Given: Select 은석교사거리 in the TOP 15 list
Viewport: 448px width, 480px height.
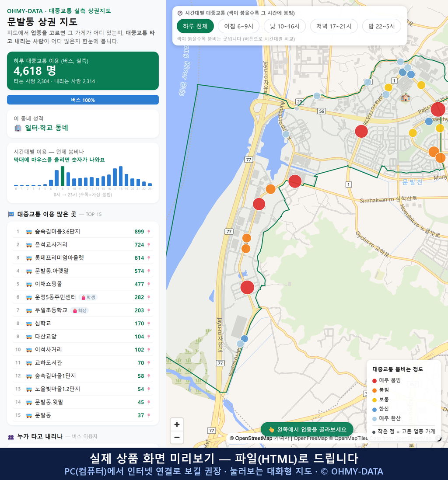Looking at the screenshot, I should [83, 245].
